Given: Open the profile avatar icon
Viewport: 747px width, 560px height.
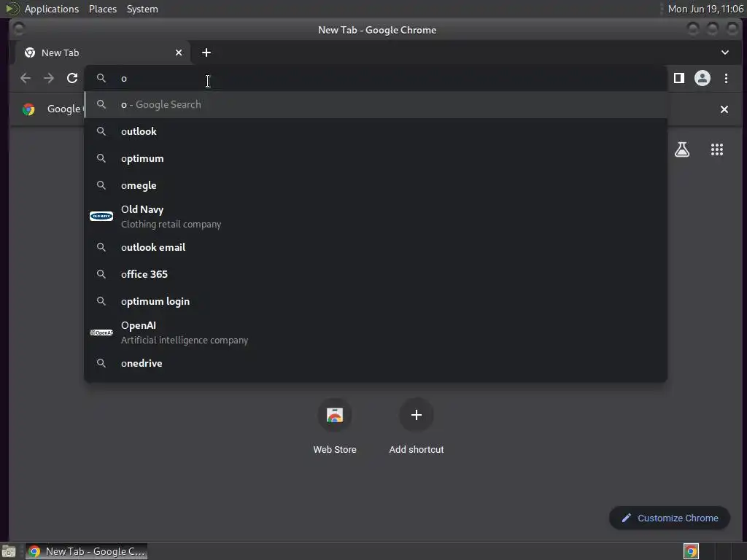Looking at the screenshot, I should pos(703,78).
